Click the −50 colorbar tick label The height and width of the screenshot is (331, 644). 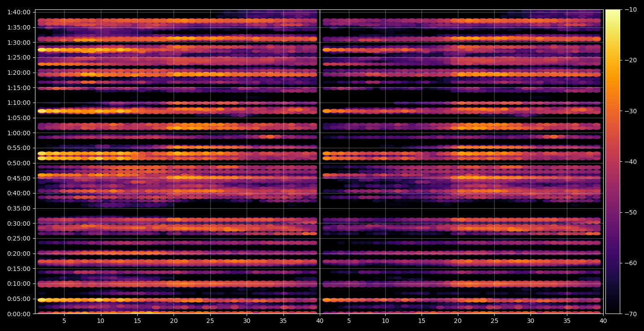coord(631,212)
